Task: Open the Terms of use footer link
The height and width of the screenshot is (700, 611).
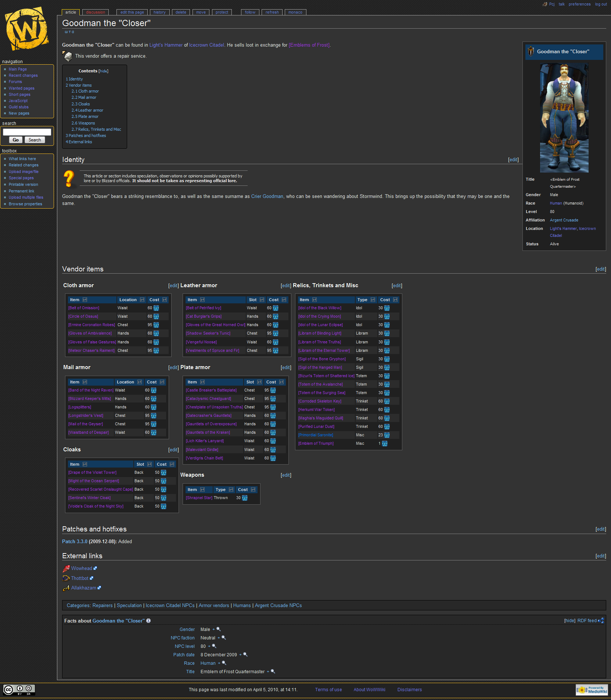Action: tap(328, 690)
